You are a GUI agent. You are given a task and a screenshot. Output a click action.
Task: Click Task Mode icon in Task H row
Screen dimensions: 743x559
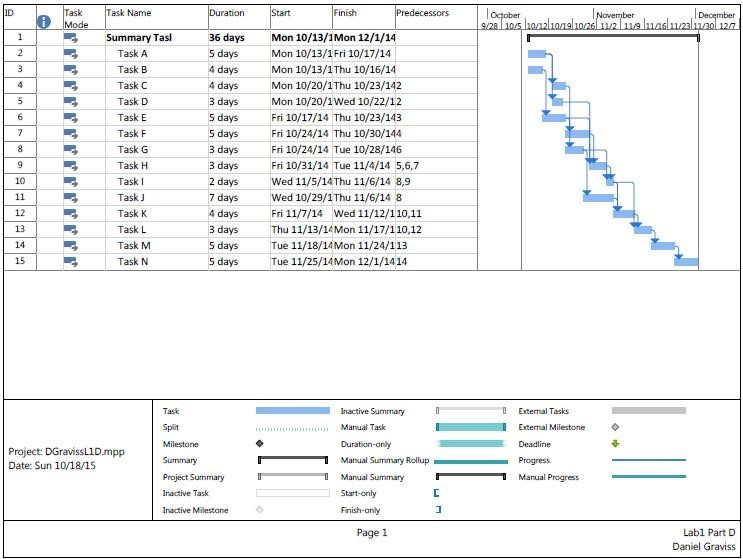(71, 166)
